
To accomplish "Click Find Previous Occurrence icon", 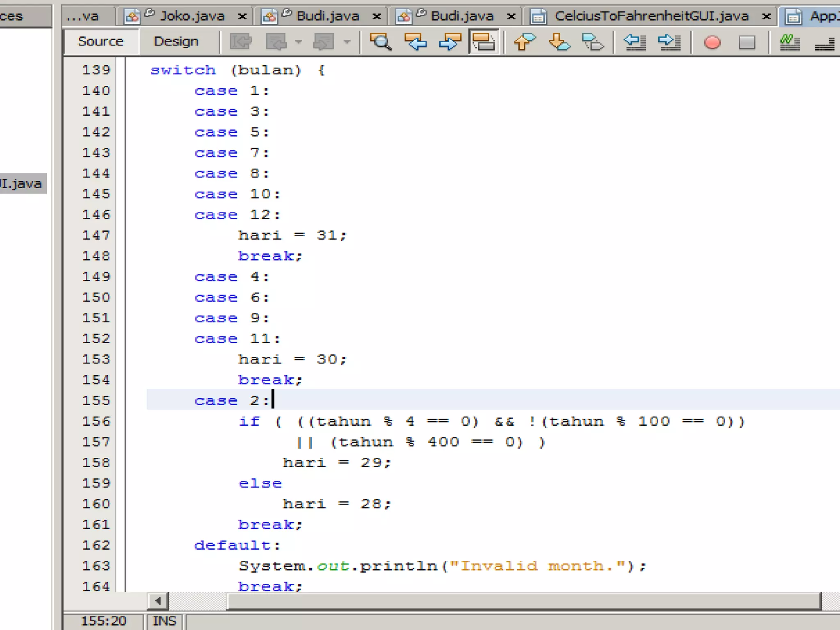I will click(415, 42).
